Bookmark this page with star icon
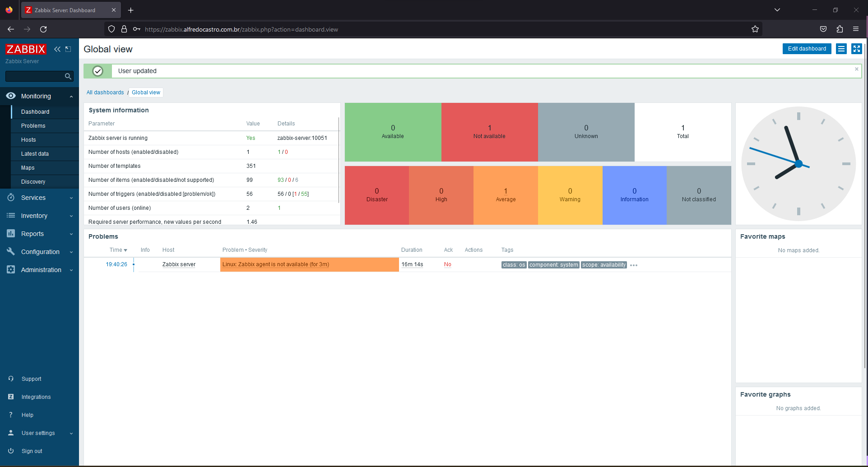The image size is (868, 467). pos(755,29)
